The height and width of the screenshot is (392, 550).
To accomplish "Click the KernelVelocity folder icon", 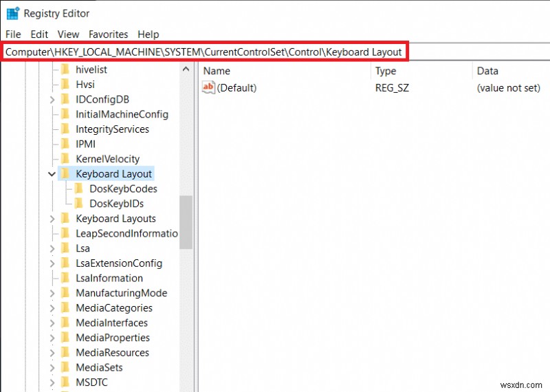I will pos(65,159).
